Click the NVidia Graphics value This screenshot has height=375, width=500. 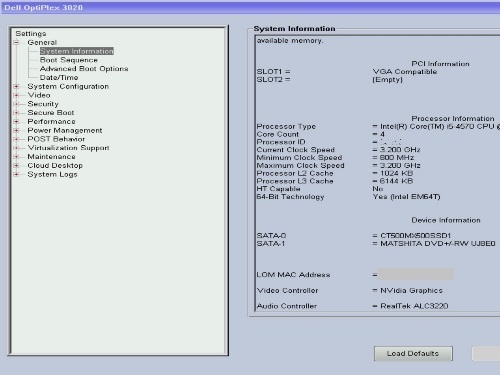(411, 290)
